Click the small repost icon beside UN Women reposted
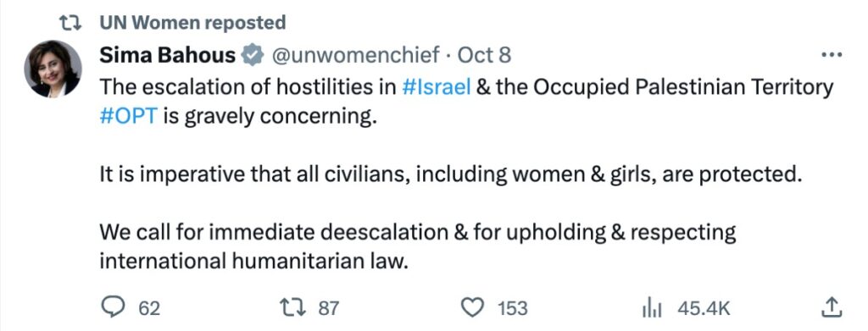868x331 pixels. [x=70, y=23]
